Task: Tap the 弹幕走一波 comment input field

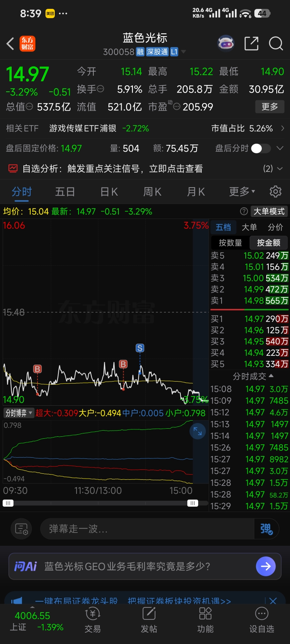Action: (147, 528)
